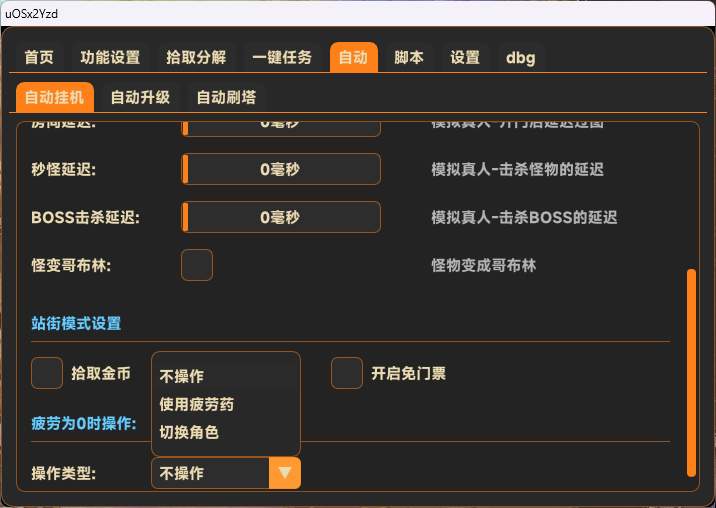Open the 拾取分解 tab
Screen dimensions: 716x508
[x=196, y=58]
